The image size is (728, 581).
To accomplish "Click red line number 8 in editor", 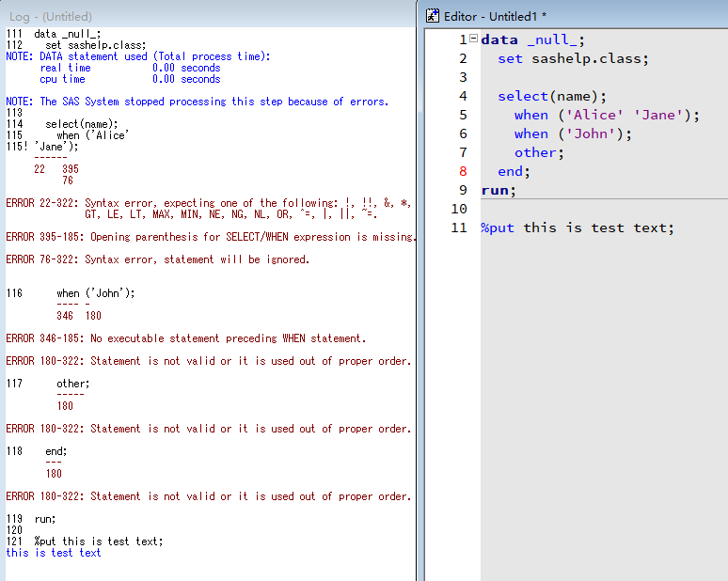I will (462, 171).
